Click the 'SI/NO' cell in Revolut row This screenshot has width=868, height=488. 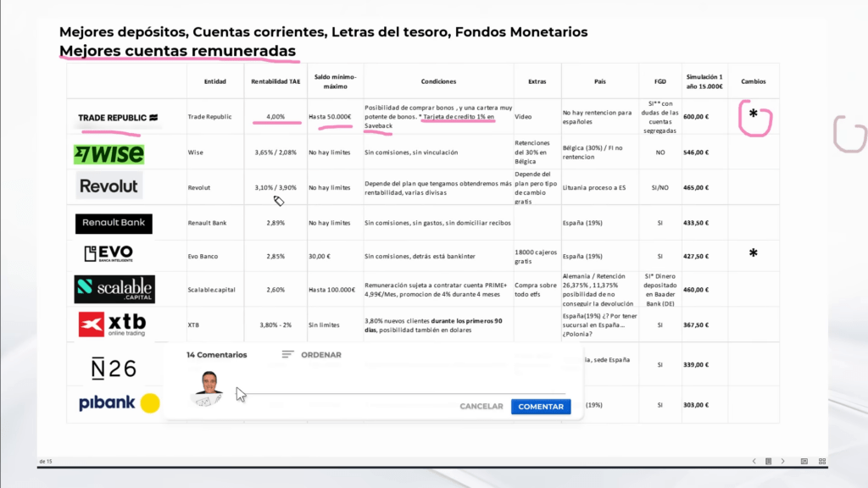coord(659,187)
